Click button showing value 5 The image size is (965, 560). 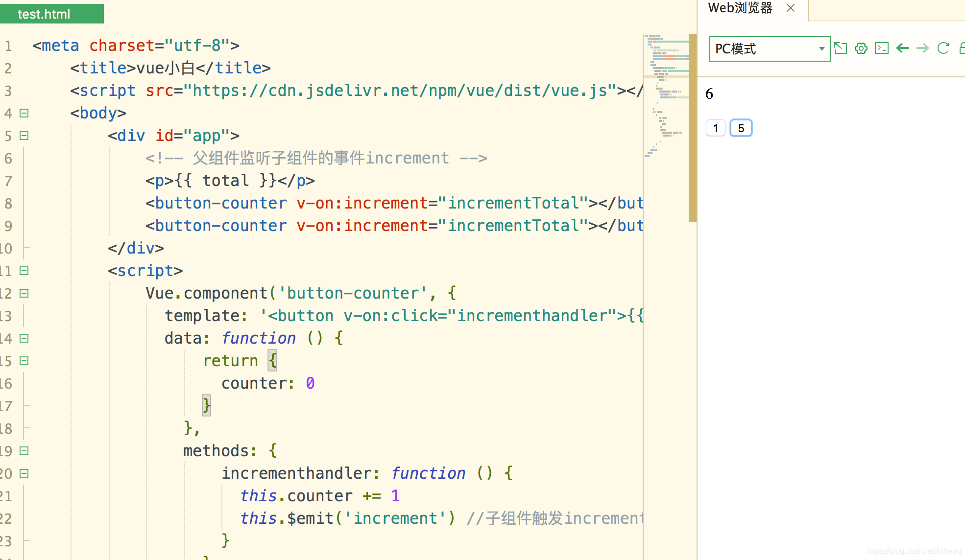(741, 127)
